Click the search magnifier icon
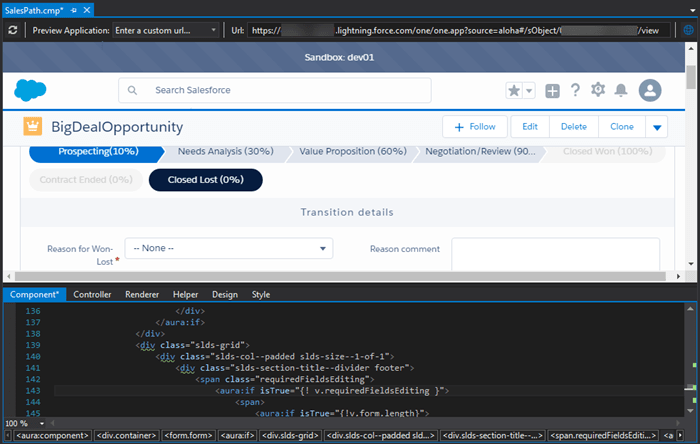 coord(132,90)
